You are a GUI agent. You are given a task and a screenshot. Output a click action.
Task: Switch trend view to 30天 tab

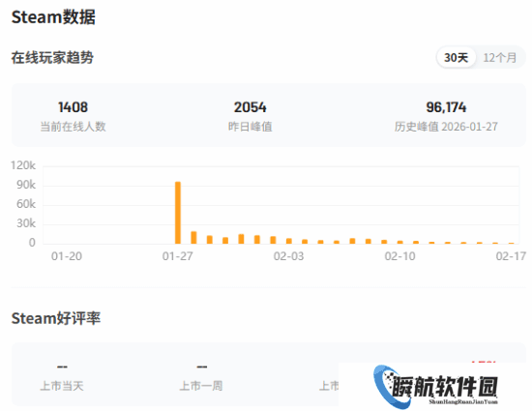(x=456, y=58)
